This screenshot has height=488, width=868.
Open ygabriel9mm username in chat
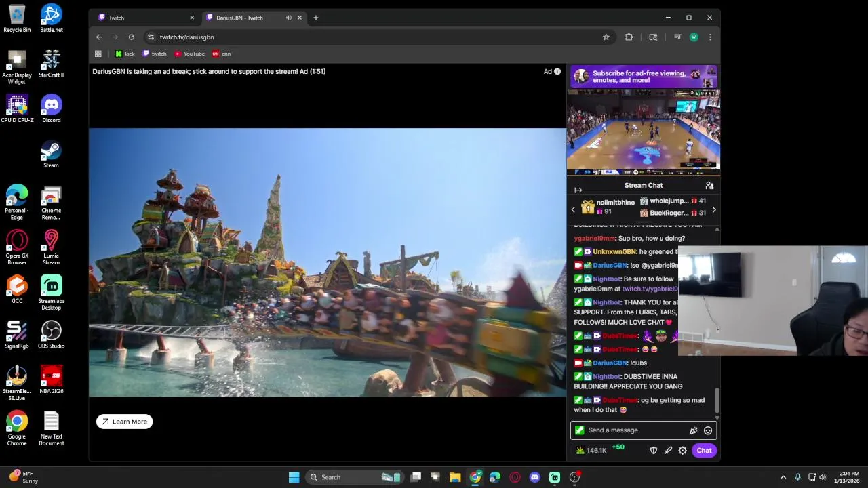(x=594, y=239)
